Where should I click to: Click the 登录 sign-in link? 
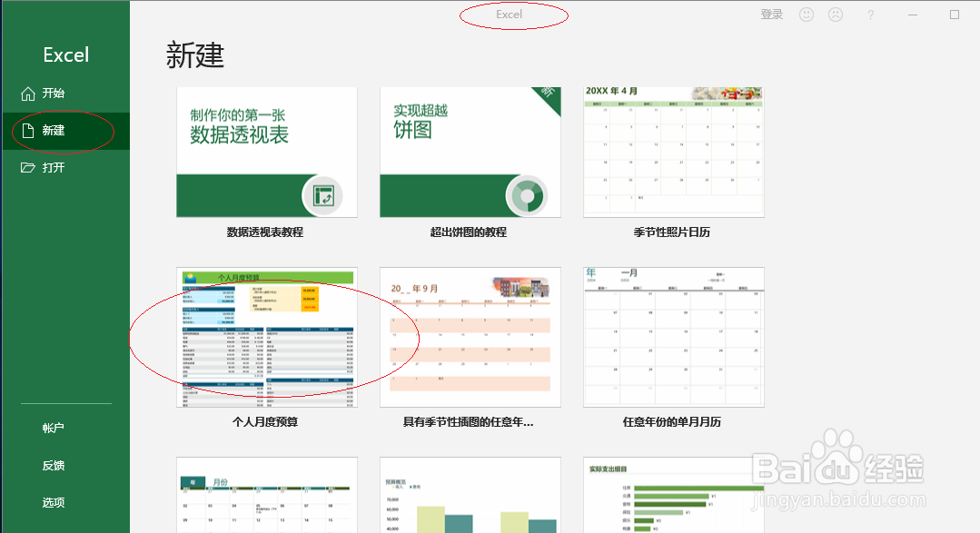[x=771, y=15]
